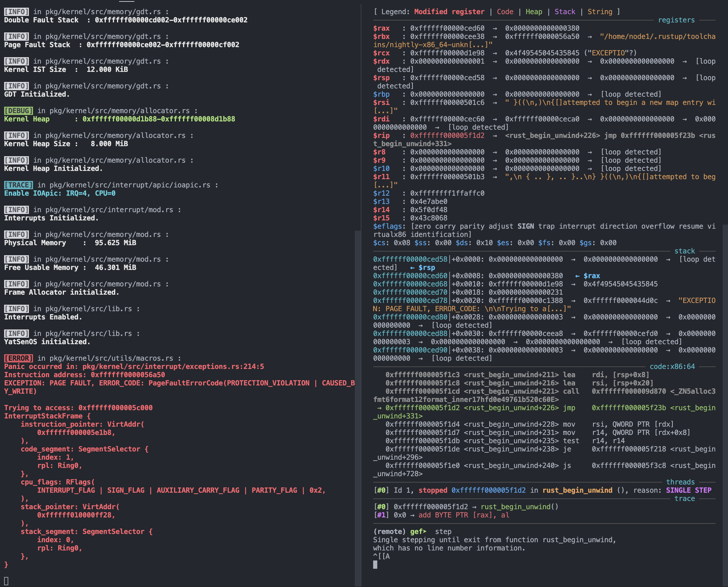Click the green [DEBUG] log tag

click(18, 111)
